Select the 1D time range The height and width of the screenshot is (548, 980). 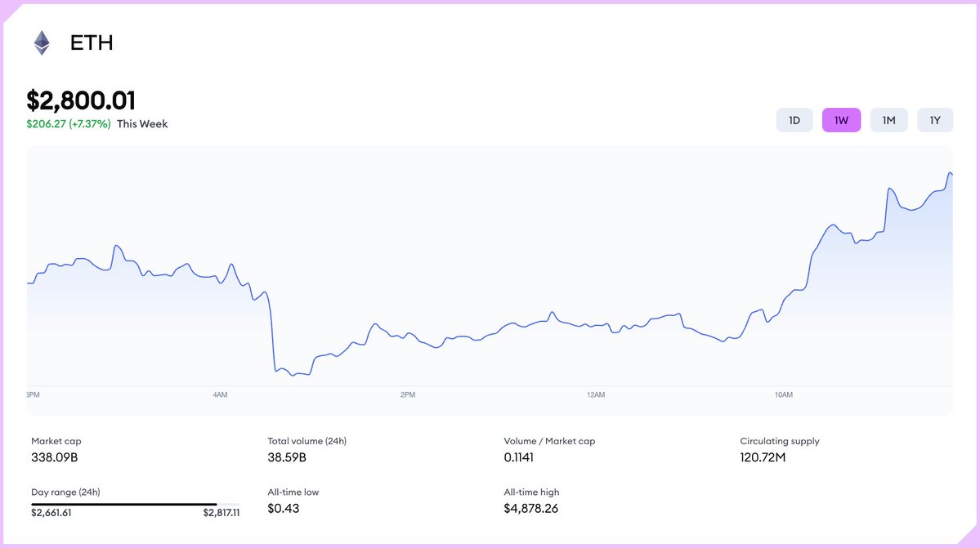point(794,120)
